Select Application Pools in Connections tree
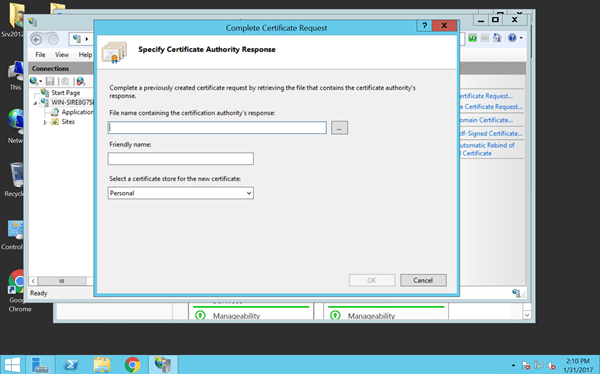 [77, 112]
